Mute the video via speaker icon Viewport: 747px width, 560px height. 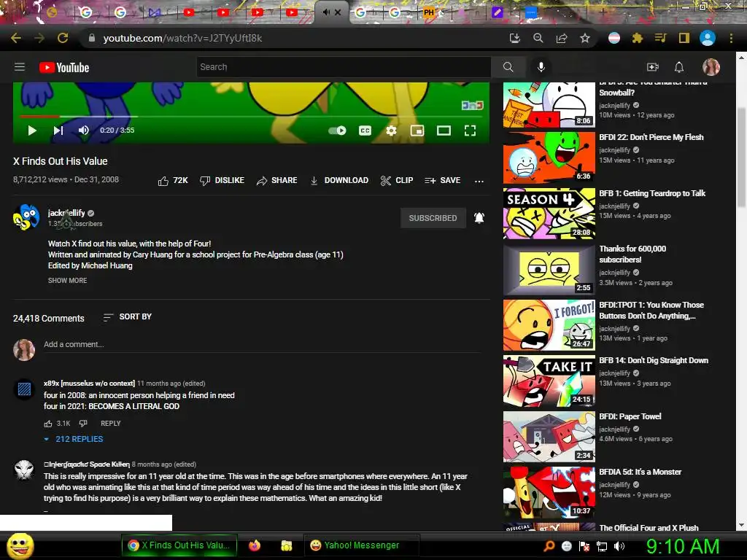click(x=83, y=131)
